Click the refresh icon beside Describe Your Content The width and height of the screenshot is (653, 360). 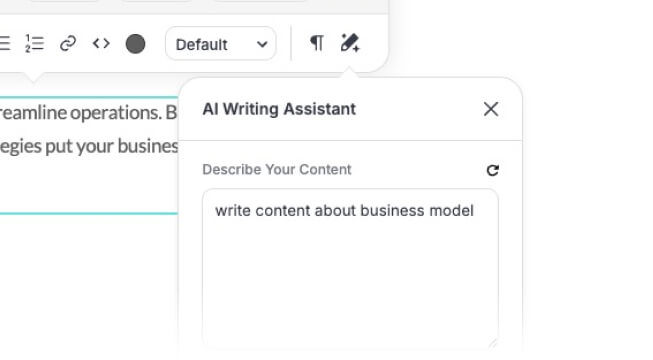click(493, 170)
